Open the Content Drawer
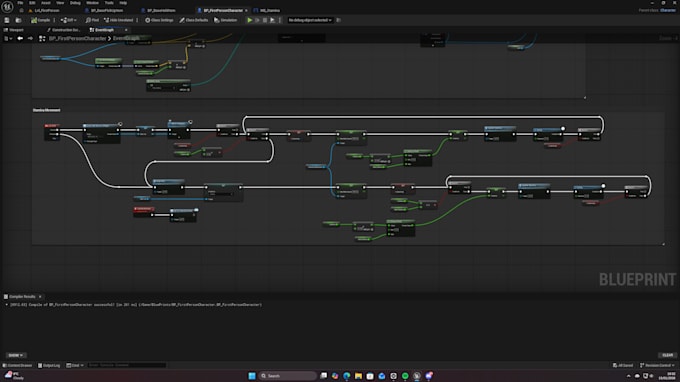 tap(18, 366)
